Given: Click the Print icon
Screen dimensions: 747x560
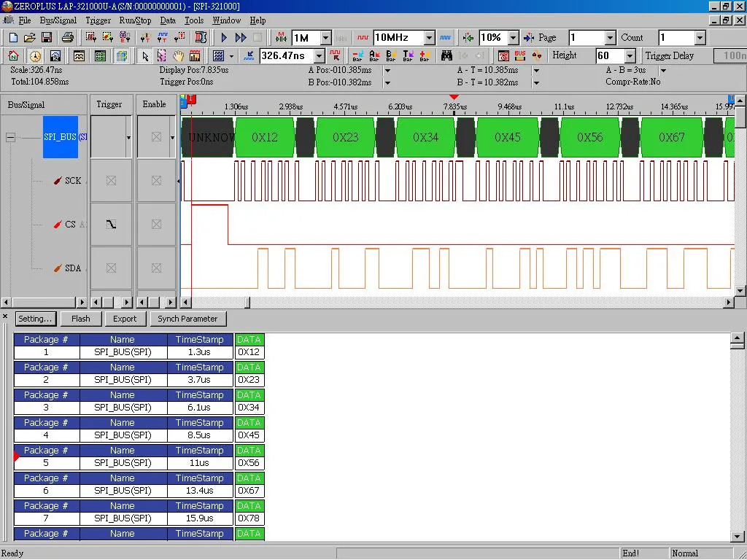Looking at the screenshot, I should 68,38.
